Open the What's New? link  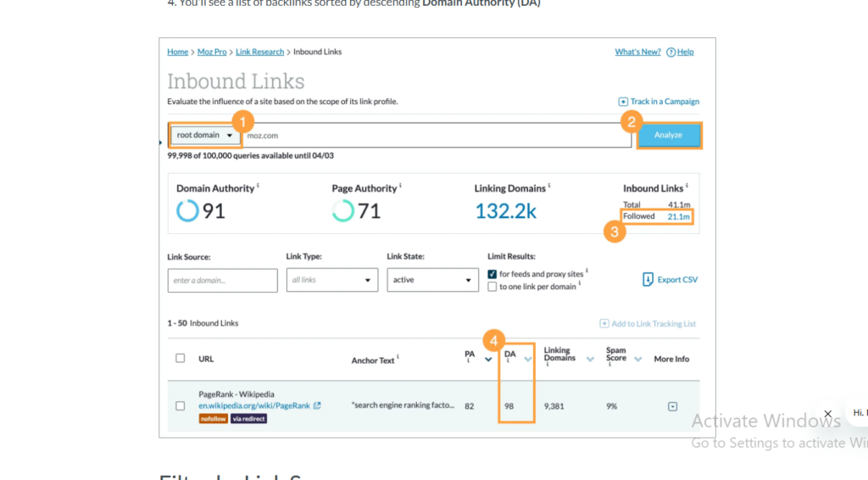(x=637, y=52)
